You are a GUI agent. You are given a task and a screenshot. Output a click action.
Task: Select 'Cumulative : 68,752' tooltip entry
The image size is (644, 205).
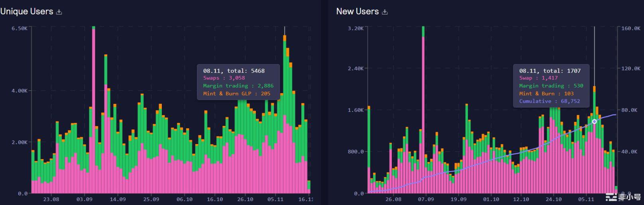pos(549,101)
